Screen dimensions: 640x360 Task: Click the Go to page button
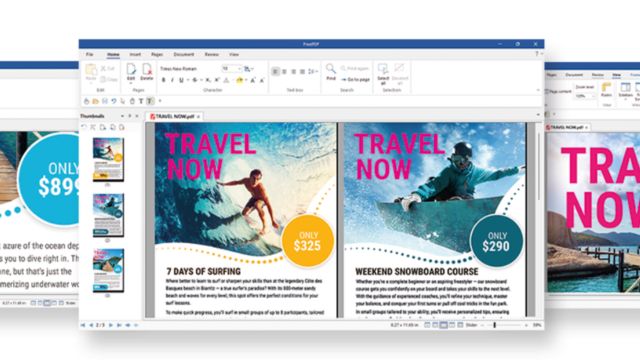coord(356,79)
